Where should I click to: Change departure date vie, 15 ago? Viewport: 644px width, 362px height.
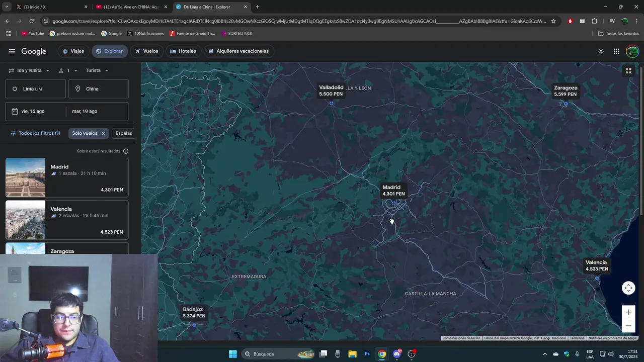point(36,112)
